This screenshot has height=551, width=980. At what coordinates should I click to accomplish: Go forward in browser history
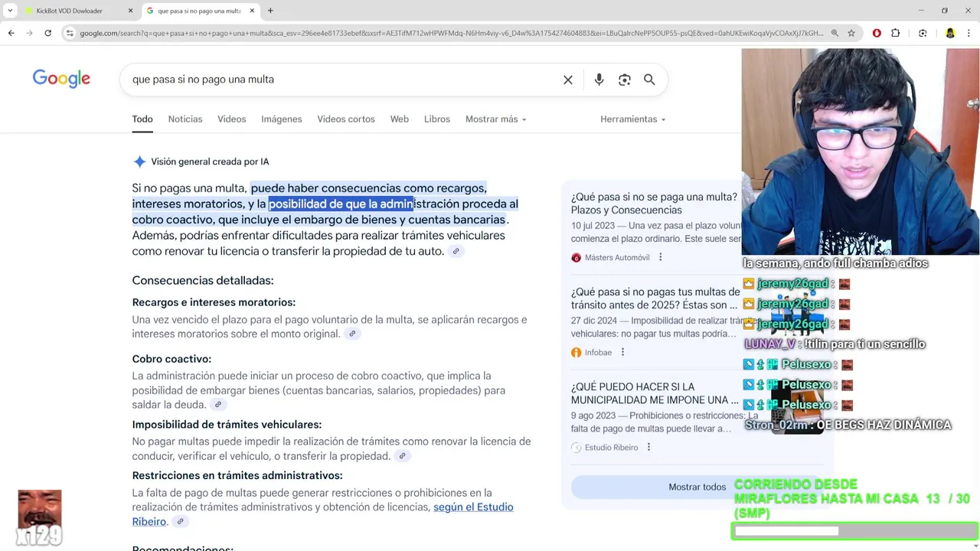click(29, 33)
